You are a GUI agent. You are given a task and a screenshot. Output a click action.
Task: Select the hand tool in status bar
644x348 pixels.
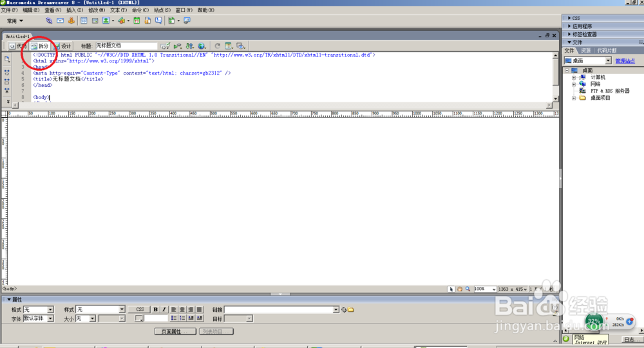tap(460, 289)
